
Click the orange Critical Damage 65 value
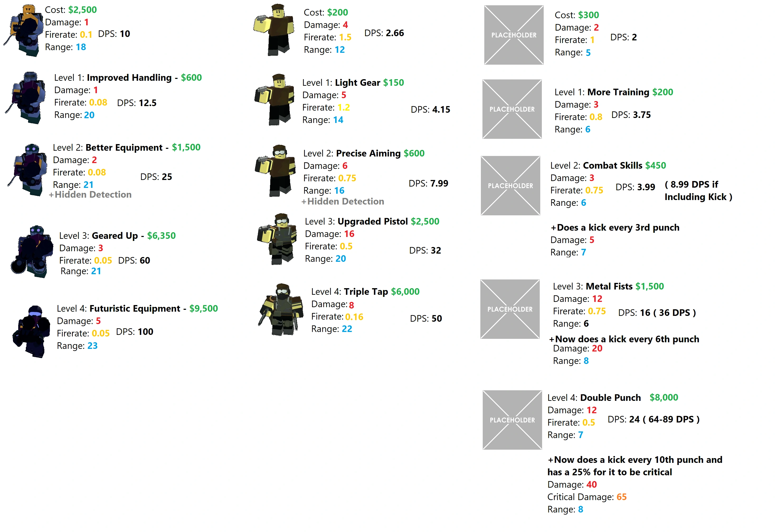click(x=621, y=497)
